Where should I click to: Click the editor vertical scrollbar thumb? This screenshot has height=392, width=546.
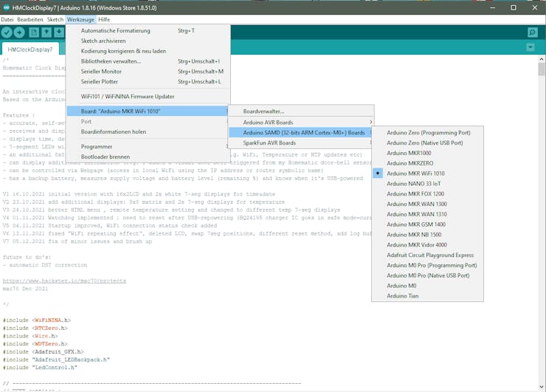(x=541, y=69)
